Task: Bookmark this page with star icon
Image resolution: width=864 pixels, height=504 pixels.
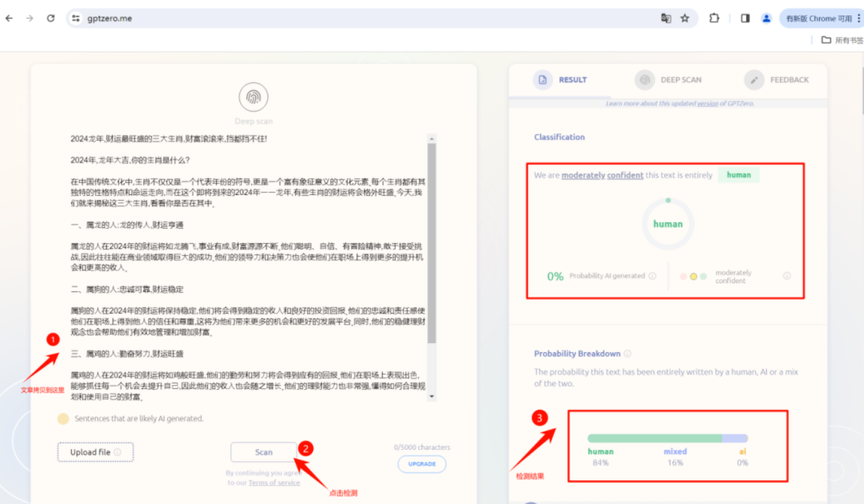Action: [x=685, y=18]
